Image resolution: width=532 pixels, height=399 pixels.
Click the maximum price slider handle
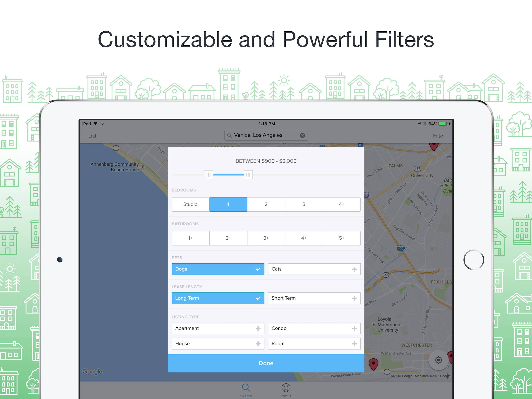(x=248, y=175)
